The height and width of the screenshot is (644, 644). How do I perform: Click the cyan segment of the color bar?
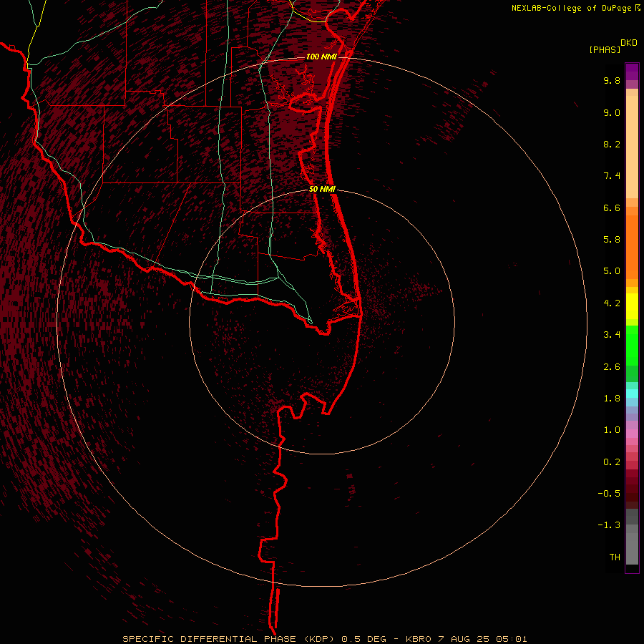pos(632,394)
